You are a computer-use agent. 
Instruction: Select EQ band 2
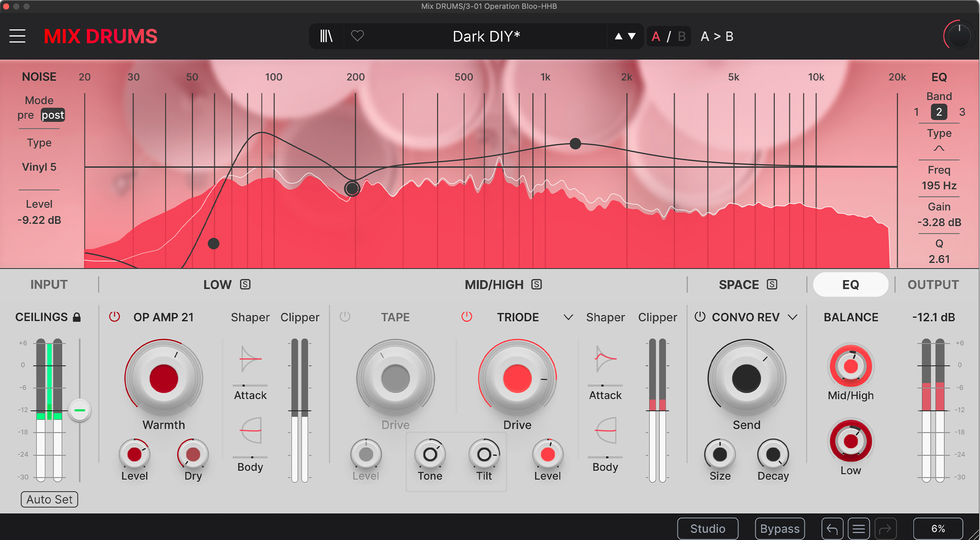[x=939, y=112]
